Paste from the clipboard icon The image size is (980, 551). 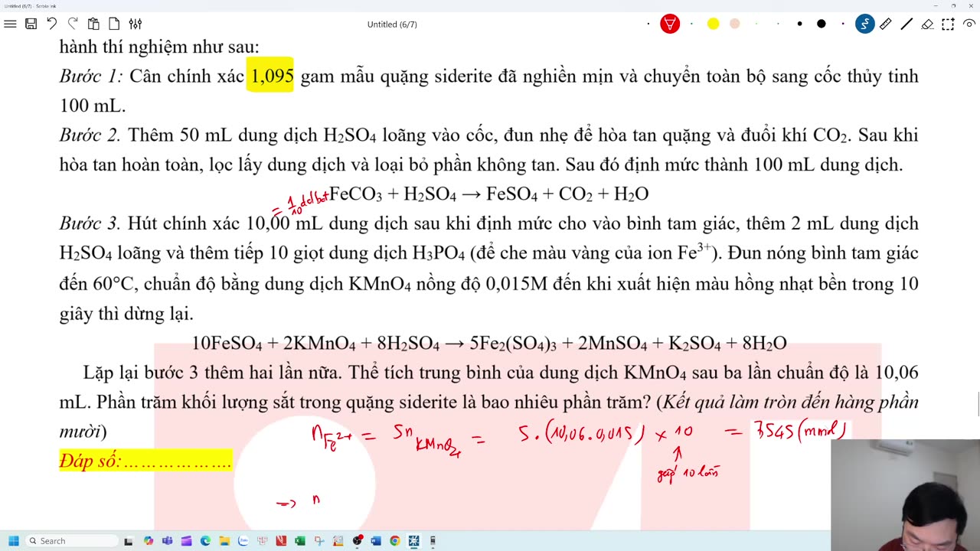pos(93,24)
